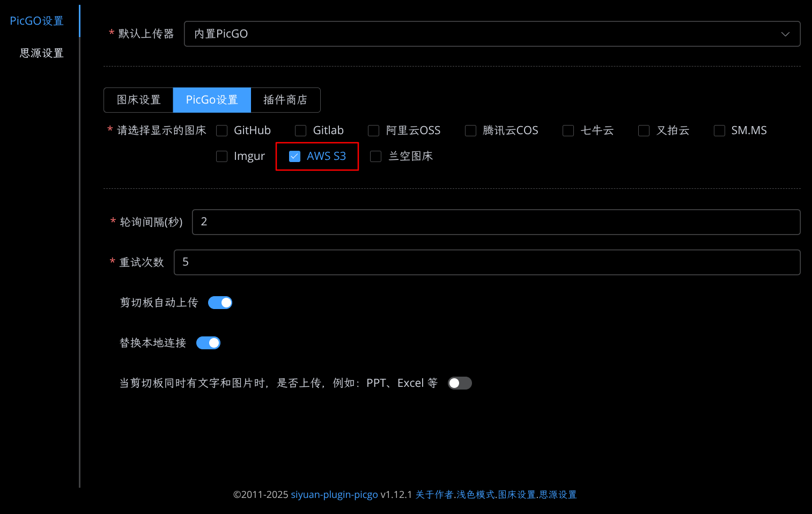The width and height of the screenshot is (812, 514).
Task: Check the 又拍云 option
Action: [x=644, y=130]
